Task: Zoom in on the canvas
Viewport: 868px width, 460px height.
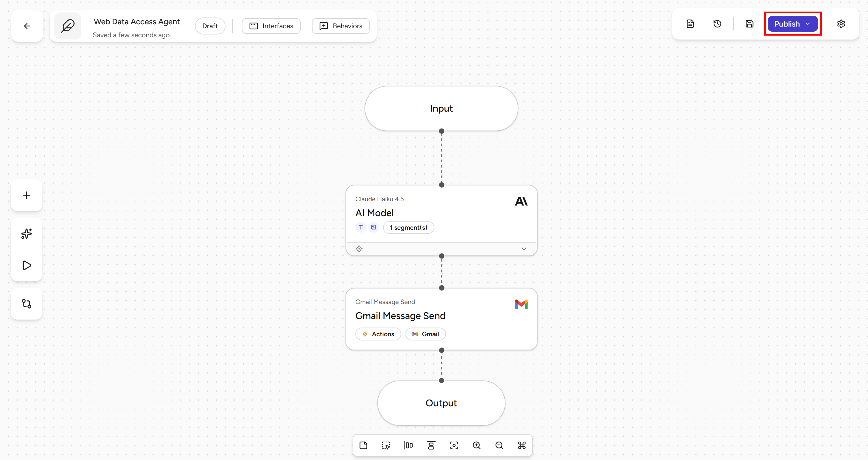Action: [476, 446]
